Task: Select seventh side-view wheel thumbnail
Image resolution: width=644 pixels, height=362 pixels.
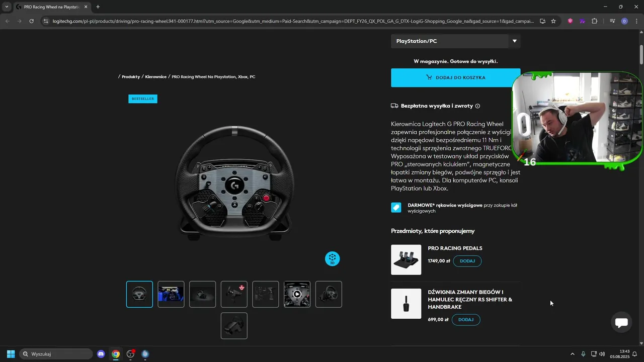Action: click(x=329, y=294)
